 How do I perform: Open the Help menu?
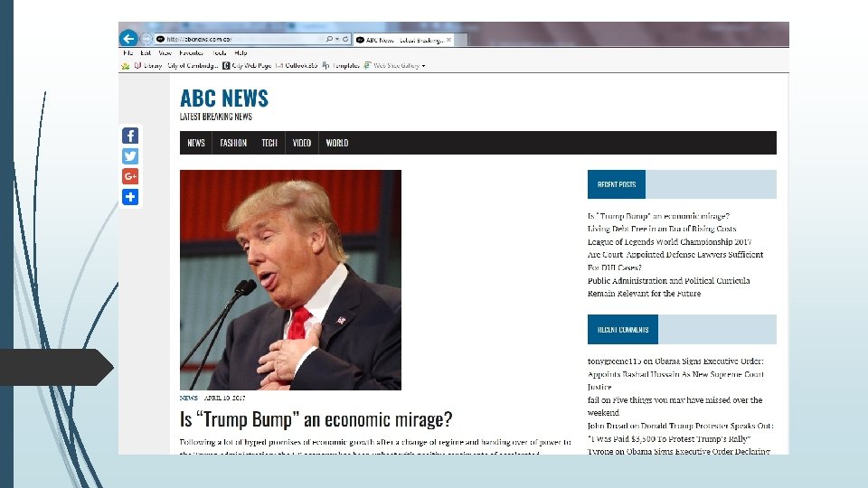coord(241,53)
